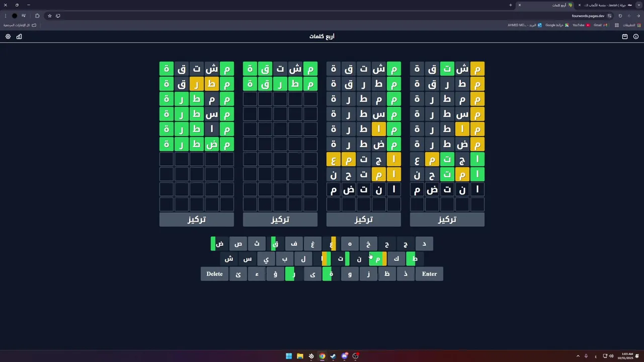Click Chrome's back navigation arrow
This screenshot has width=644, height=362.
638,16
